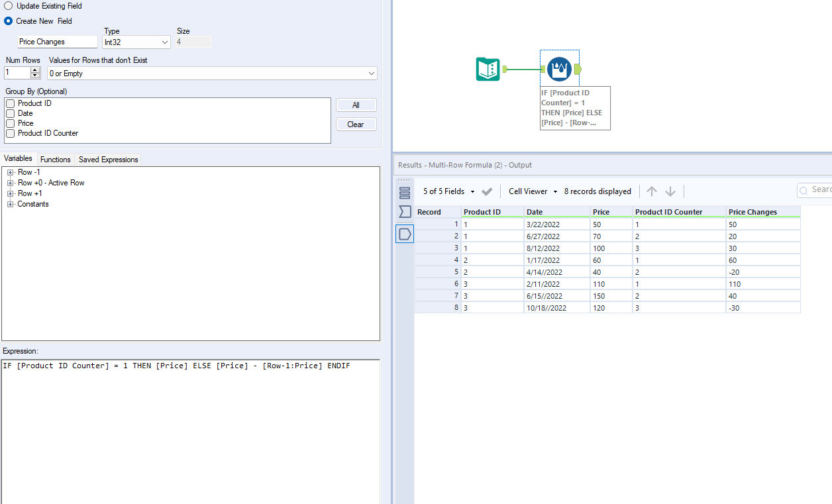
Task: Select the Multi-Row Formula tool on the canvas
Action: click(560, 68)
